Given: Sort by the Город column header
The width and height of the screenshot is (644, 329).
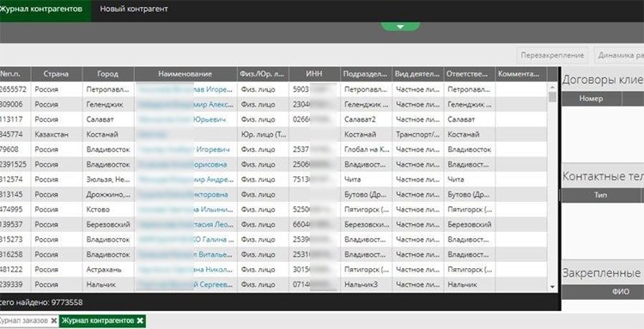Looking at the screenshot, I should pyautogui.click(x=108, y=75).
